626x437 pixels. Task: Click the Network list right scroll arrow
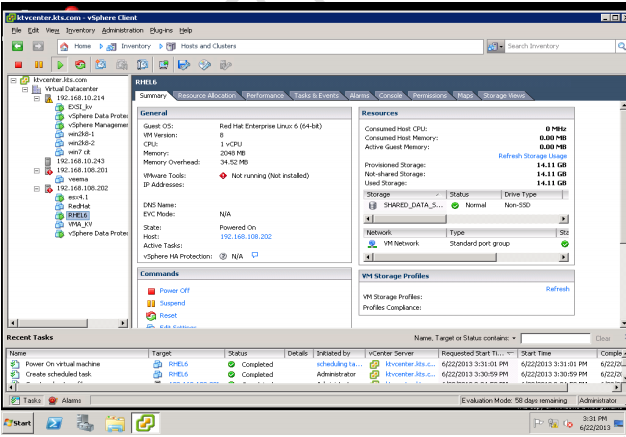pos(563,257)
